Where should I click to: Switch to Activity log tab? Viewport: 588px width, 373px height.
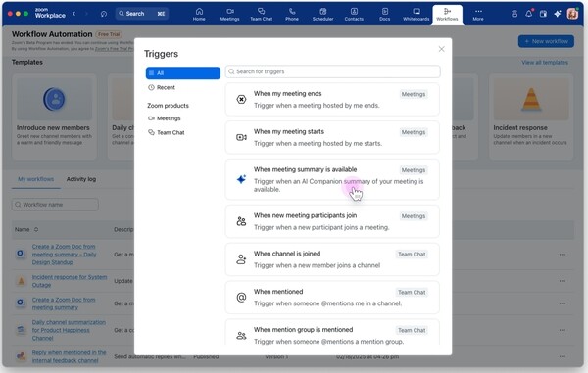tap(81, 179)
